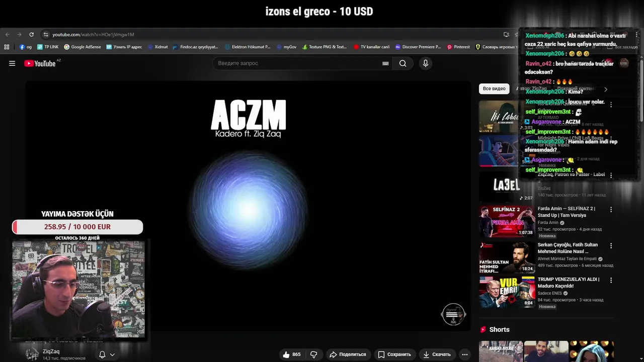The image size is (644, 362).
Task: Open the Узнать IP адрес bookmark
Action: point(124,47)
